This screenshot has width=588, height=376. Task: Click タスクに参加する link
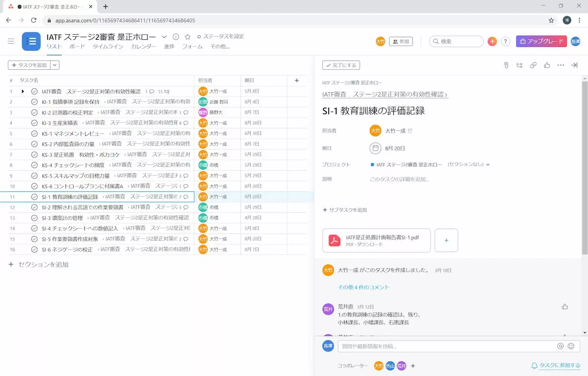point(556,366)
